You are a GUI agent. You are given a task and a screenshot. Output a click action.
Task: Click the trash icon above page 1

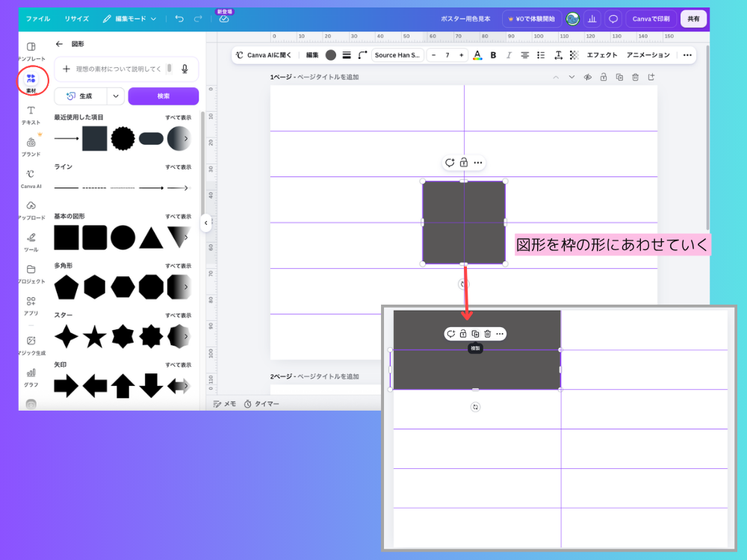[635, 77]
